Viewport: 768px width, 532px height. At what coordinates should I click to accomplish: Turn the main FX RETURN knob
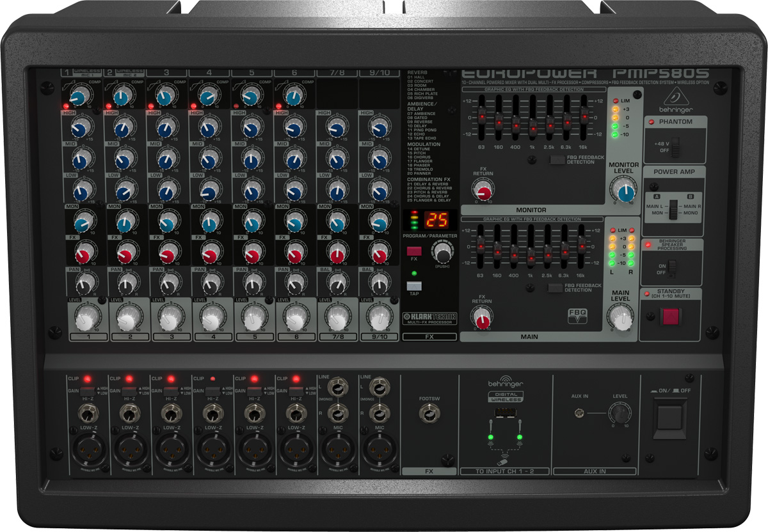coord(481,317)
